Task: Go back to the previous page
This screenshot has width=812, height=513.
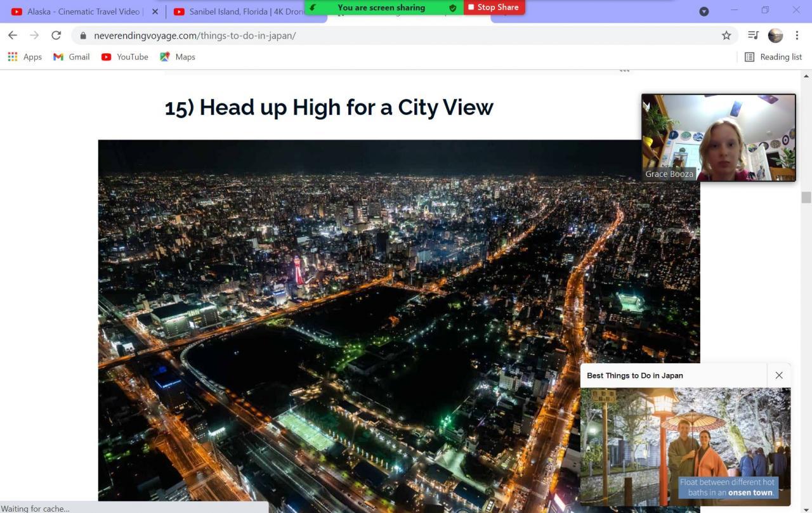Action: tap(13, 36)
